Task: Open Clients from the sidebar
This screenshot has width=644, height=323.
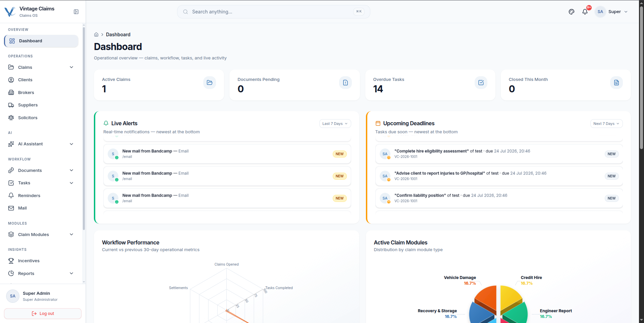Action: coord(41,80)
